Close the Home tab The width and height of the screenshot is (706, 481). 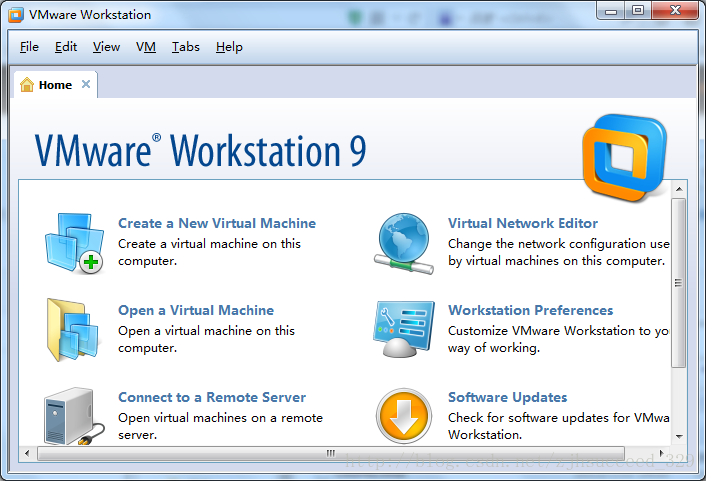pos(86,84)
